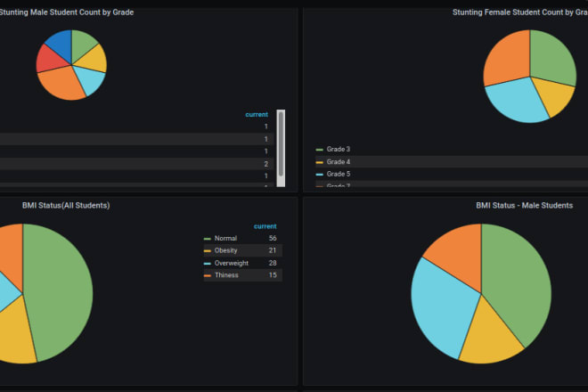Click the red slice of Stunting Male pie

coord(50,60)
